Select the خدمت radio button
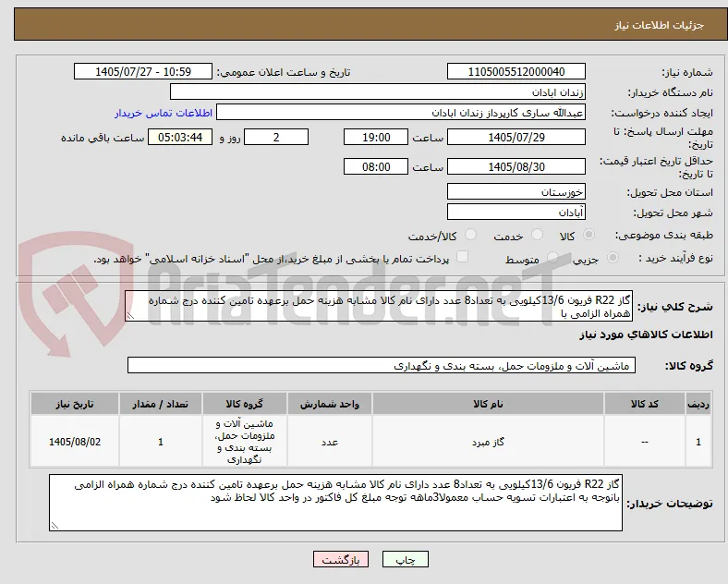 pyautogui.click(x=537, y=235)
